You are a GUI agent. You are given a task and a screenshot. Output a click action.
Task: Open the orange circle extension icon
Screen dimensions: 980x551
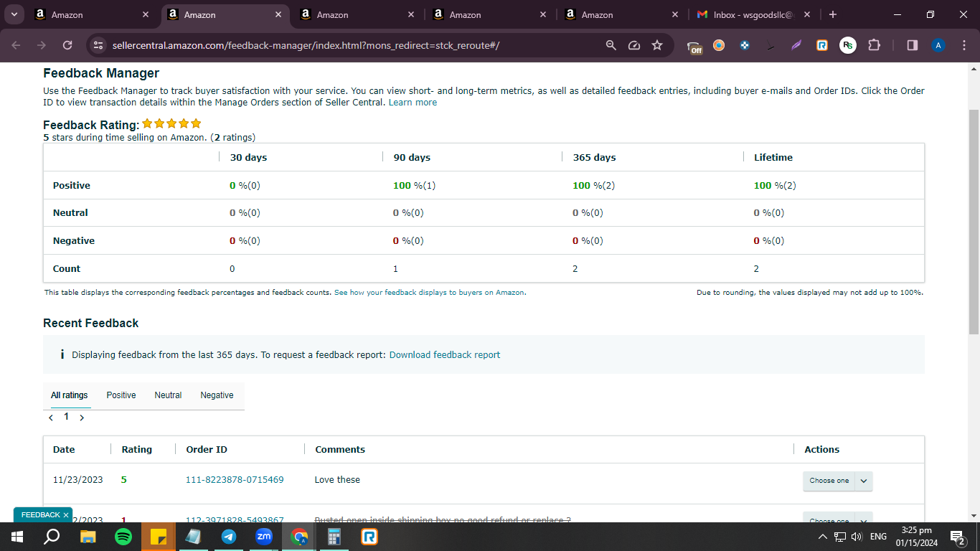[x=719, y=45]
